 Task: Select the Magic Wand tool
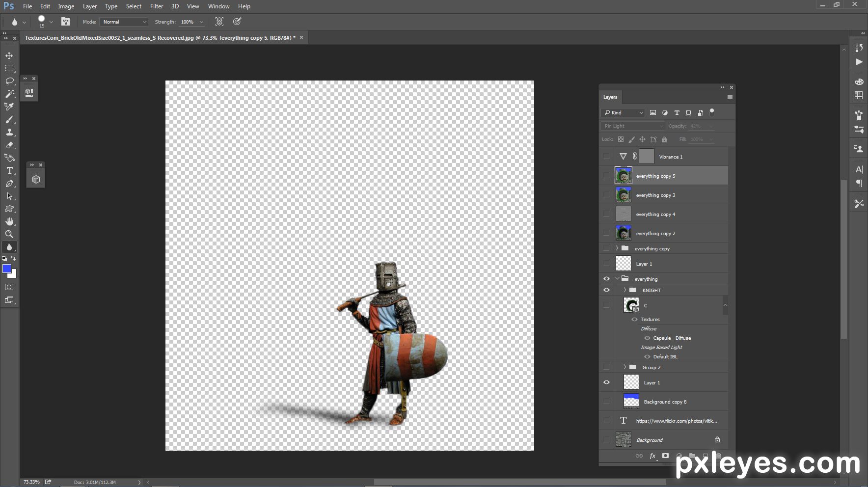[9, 94]
